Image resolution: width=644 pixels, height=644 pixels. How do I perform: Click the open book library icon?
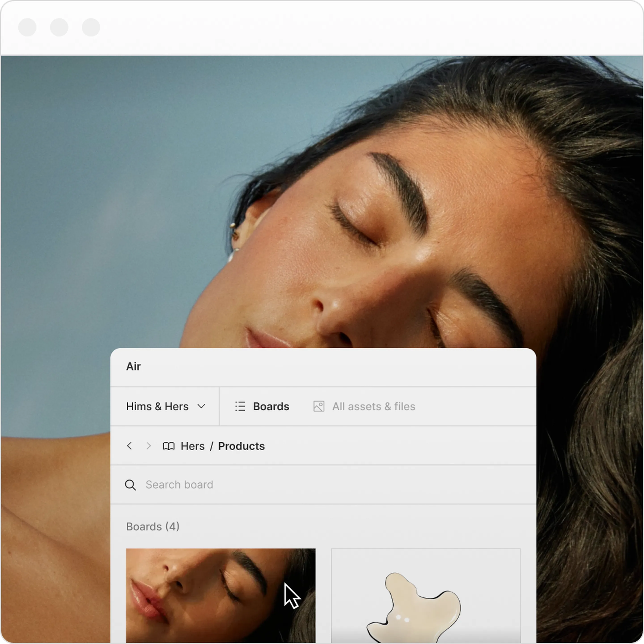pos(169,446)
